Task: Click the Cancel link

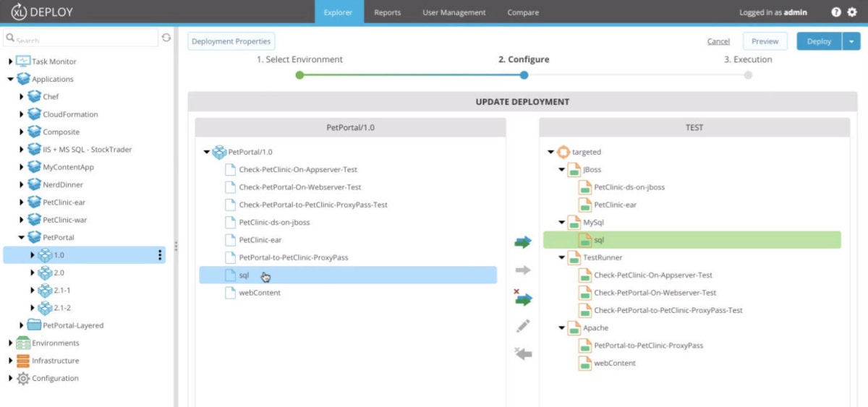Action: pos(718,41)
